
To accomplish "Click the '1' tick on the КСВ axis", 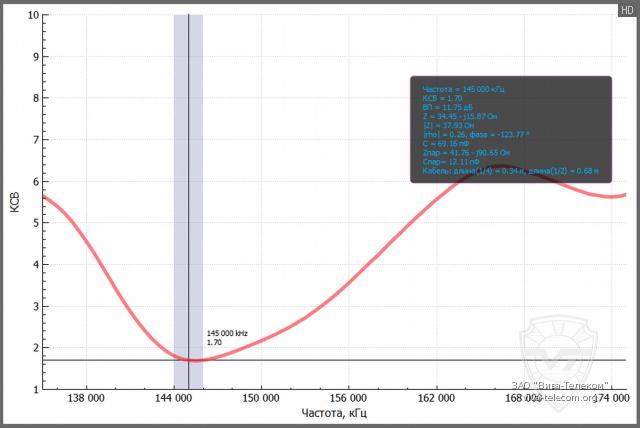I will pyautogui.click(x=36, y=389).
